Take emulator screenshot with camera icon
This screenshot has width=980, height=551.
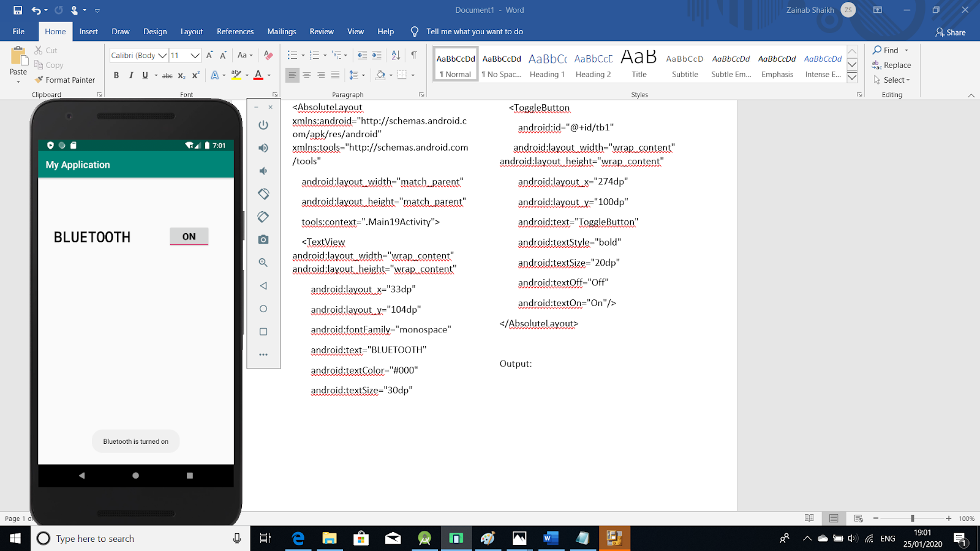coord(263,239)
